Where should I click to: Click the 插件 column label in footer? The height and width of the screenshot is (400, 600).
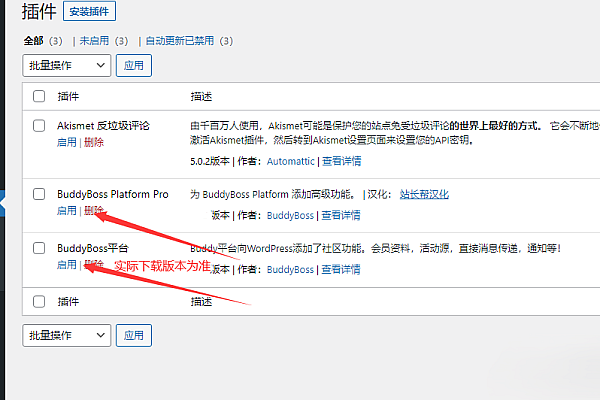coord(68,302)
